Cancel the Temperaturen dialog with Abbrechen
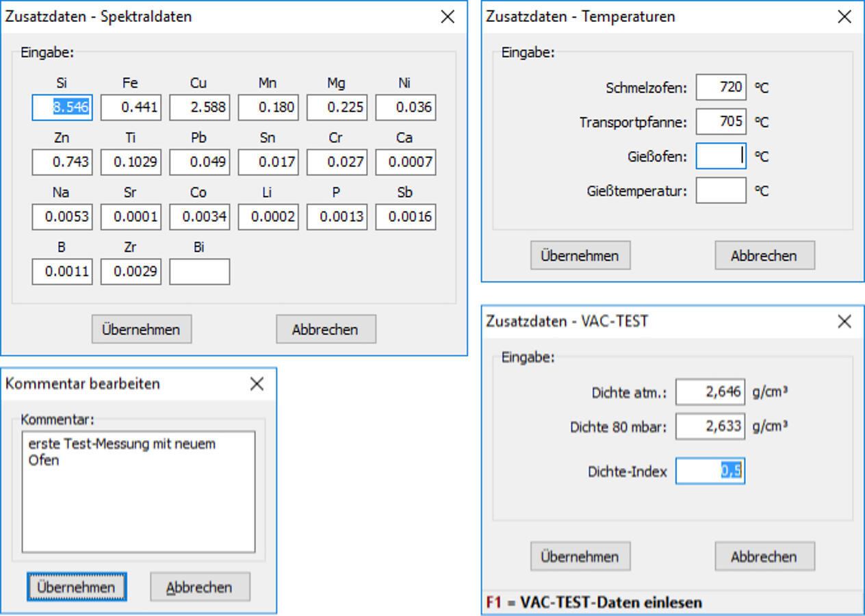The image size is (865, 616). click(764, 255)
